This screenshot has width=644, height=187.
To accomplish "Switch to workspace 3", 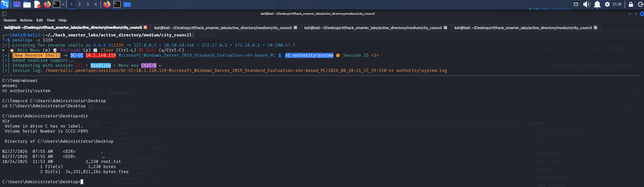I will (88, 4).
